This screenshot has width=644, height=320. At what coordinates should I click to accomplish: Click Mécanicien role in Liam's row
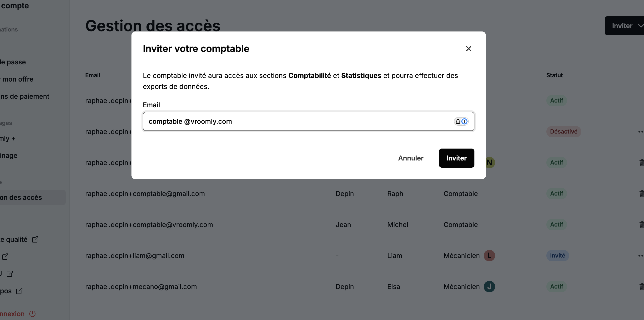(x=462, y=256)
